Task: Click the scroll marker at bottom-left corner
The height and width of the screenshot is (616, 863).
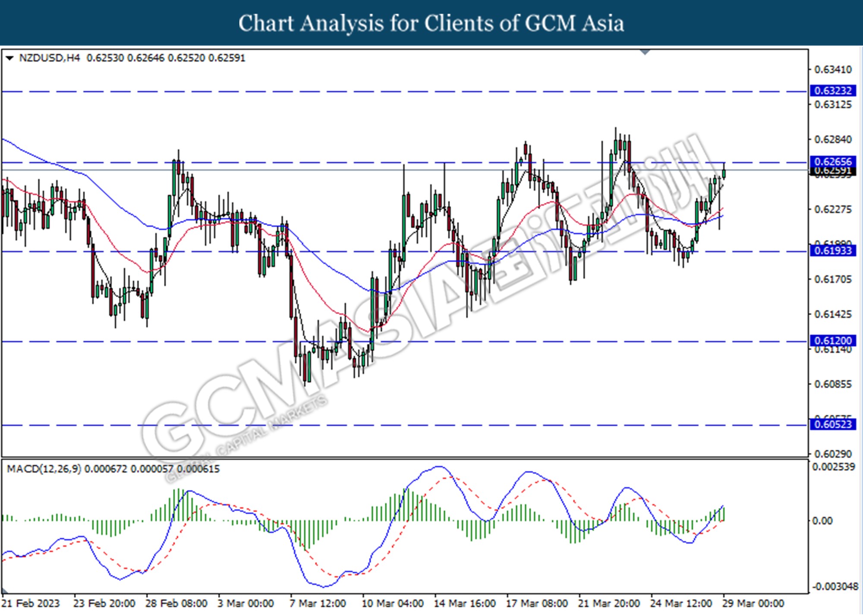Action: click(5, 591)
